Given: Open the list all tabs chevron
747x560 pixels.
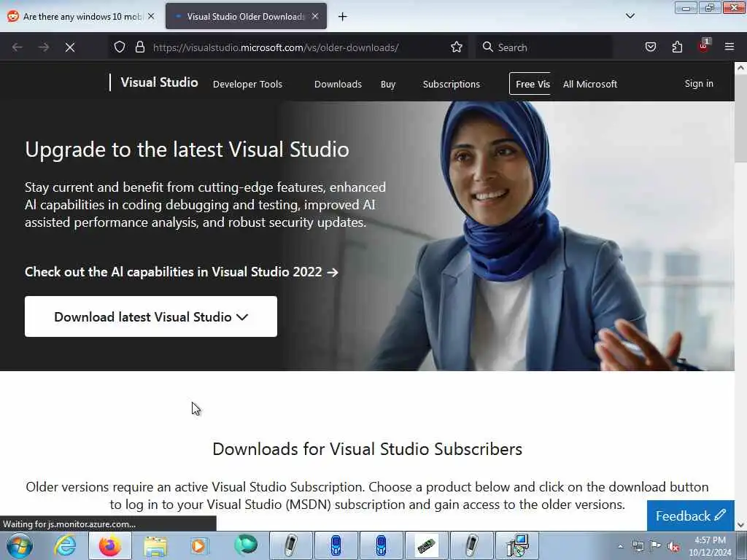Looking at the screenshot, I should pyautogui.click(x=630, y=16).
